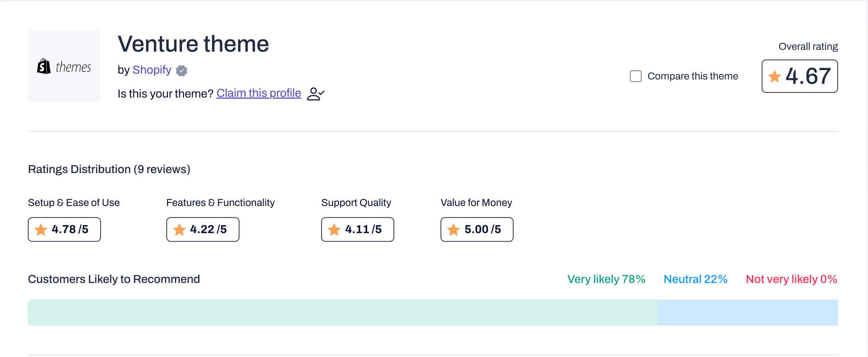
Task: Expand the Setup & Ease of Use rating box
Action: click(x=64, y=229)
